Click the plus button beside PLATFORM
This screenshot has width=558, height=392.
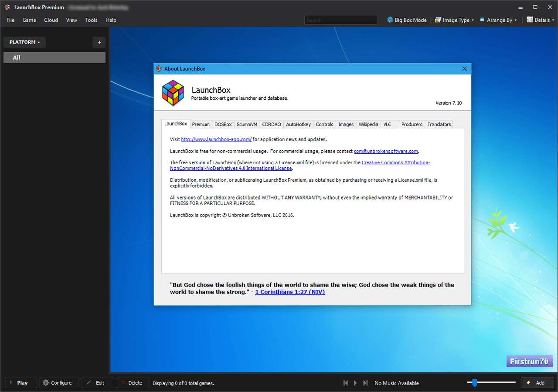coord(99,42)
